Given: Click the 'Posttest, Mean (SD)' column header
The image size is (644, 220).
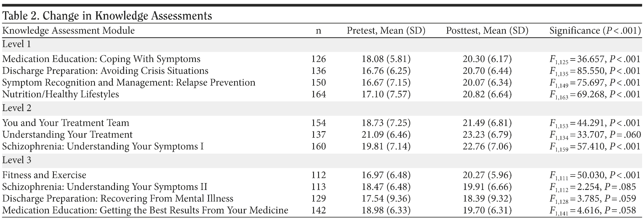Looking at the screenshot, I should pyautogui.click(x=487, y=31).
